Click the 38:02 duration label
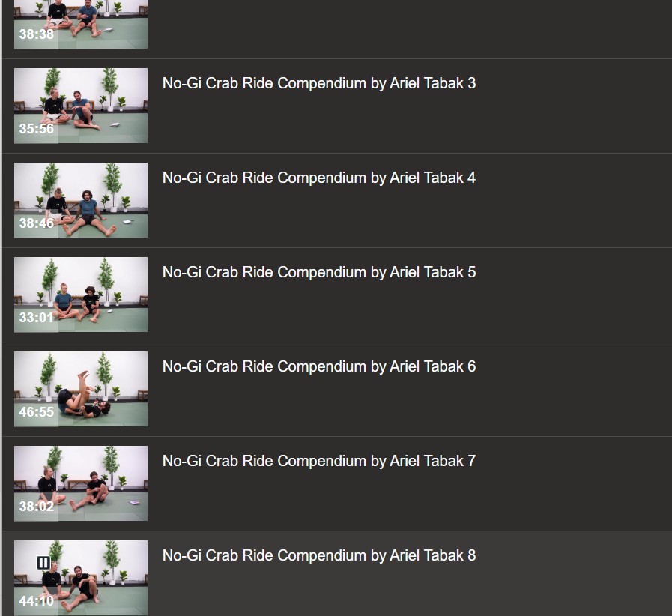The image size is (672, 616). 37,507
